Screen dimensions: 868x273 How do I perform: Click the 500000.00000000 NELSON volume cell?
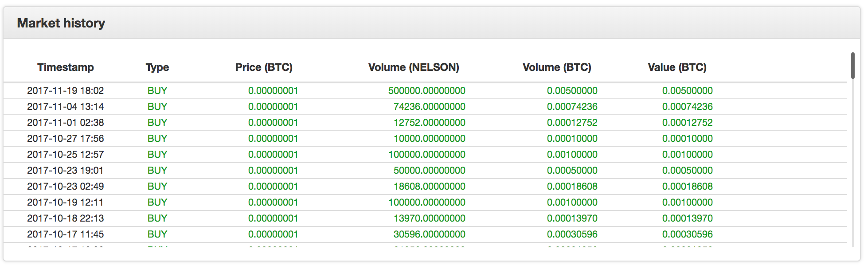click(426, 91)
